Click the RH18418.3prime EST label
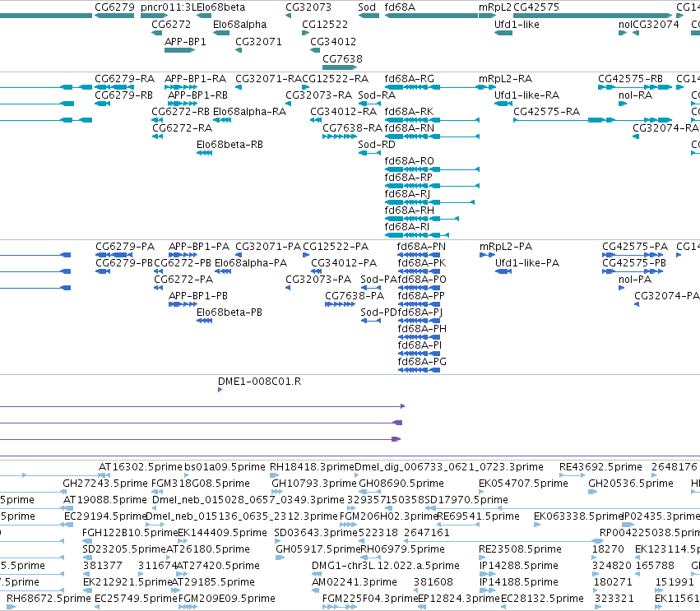This screenshot has height=611, width=700. pyautogui.click(x=312, y=467)
